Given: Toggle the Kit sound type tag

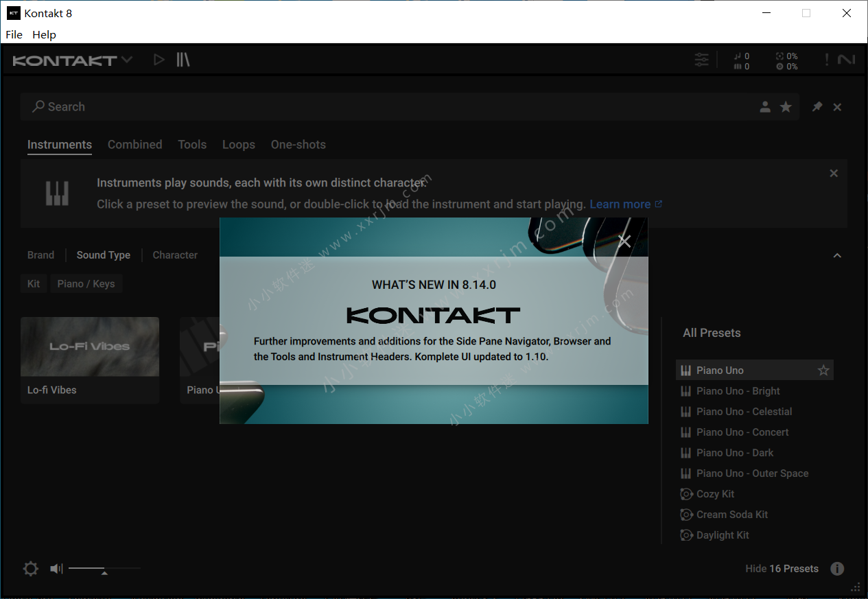Looking at the screenshot, I should [34, 284].
